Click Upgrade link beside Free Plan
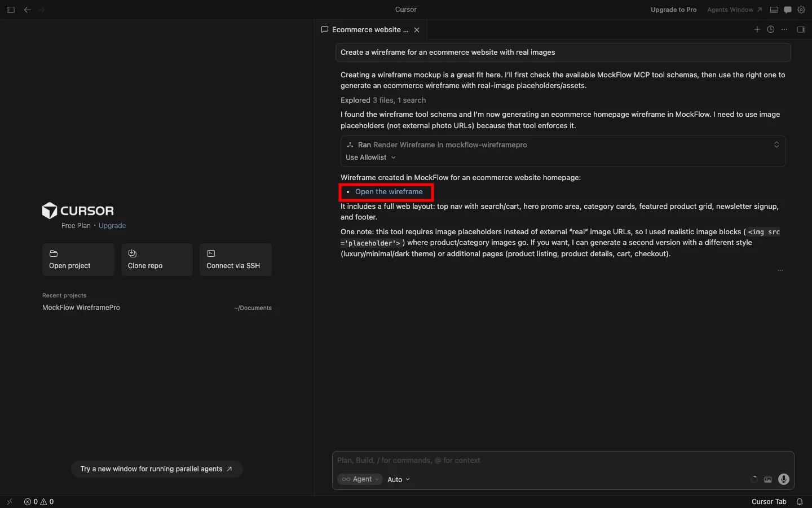The height and width of the screenshot is (508, 812). click(x=112, y=226)
